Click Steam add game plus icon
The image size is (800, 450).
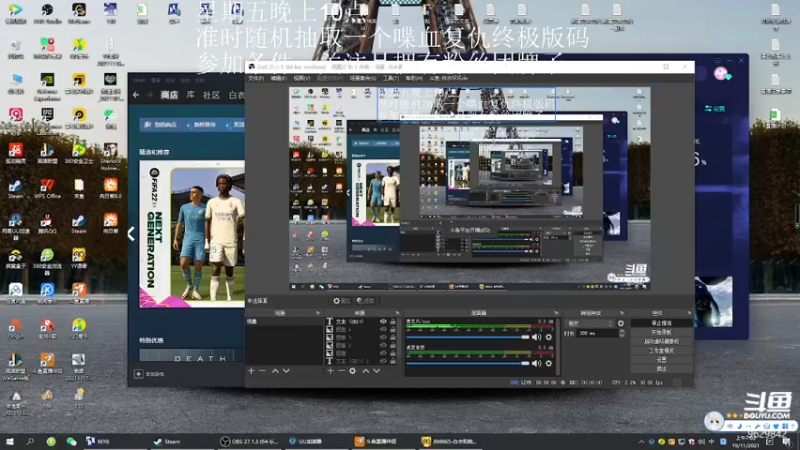[138, 374]
